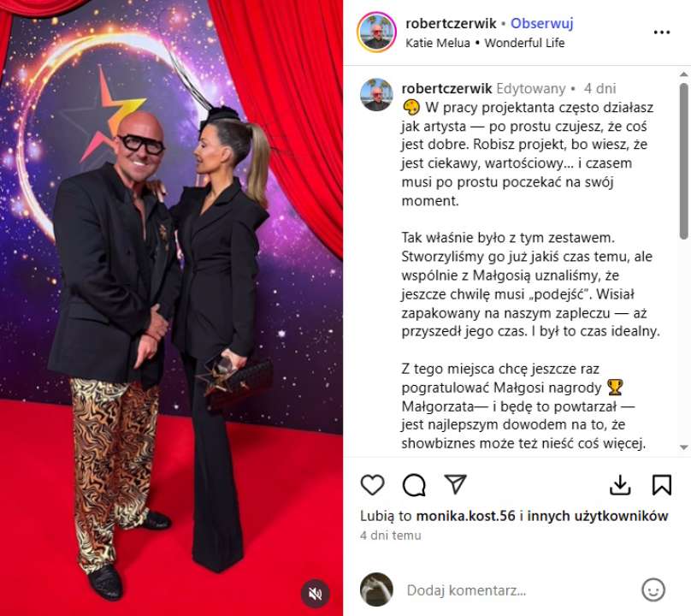
Task: Open header profile avatar with story ring
Action: [x=376, y=33]
